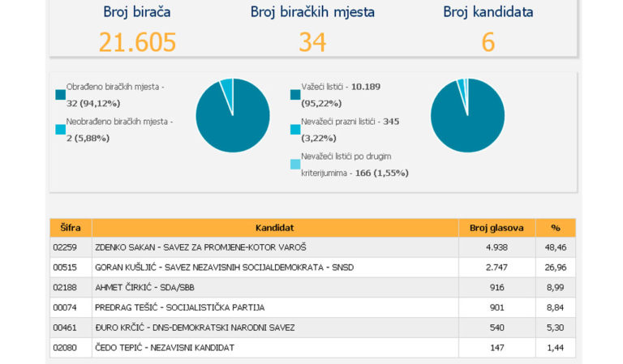The height and width of the screenshot is (364, 623).
Task: Select the voter count value '21.605'
Action: coord(137,42)
